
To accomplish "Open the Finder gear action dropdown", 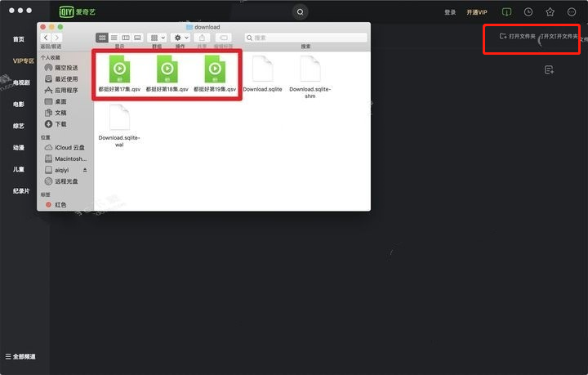I will (x=180, y=38).
